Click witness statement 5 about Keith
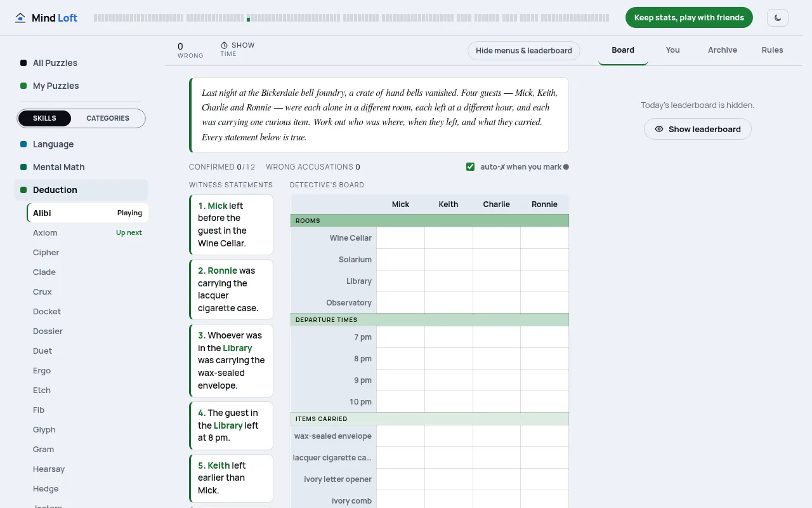 click(231, 478)
